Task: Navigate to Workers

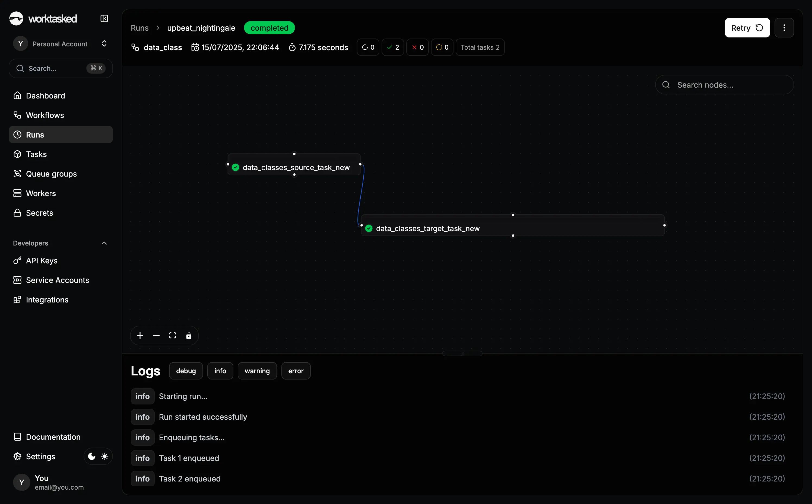Action: (61, 193)
